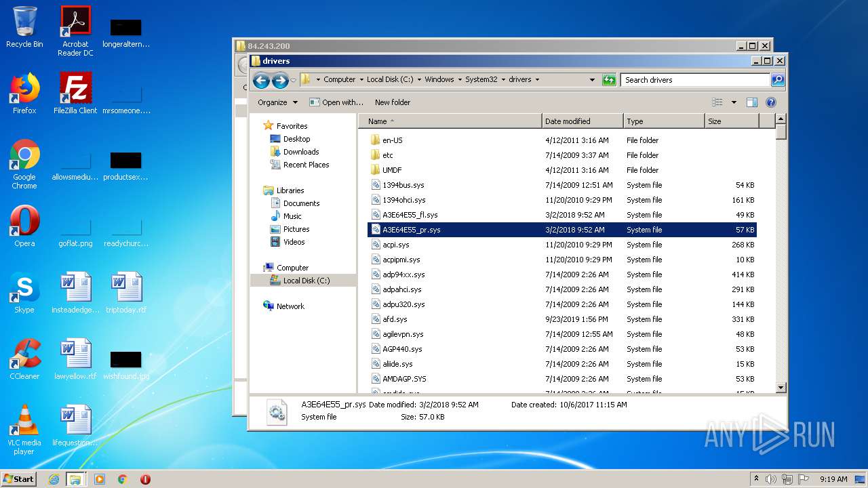Open the Start menu
The width and height of the screenshot is (868, 488).
[x=18, y=479]
